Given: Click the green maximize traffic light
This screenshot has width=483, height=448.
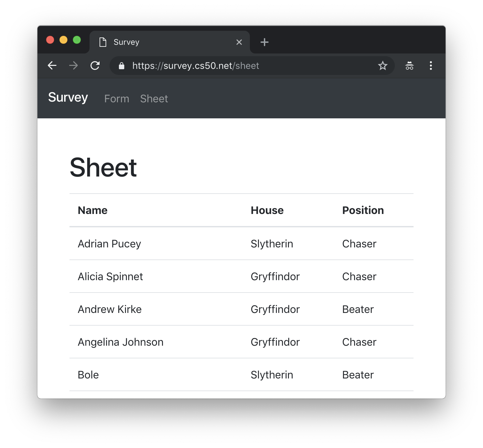Looking at the screenshot, I should pos(77,40).
